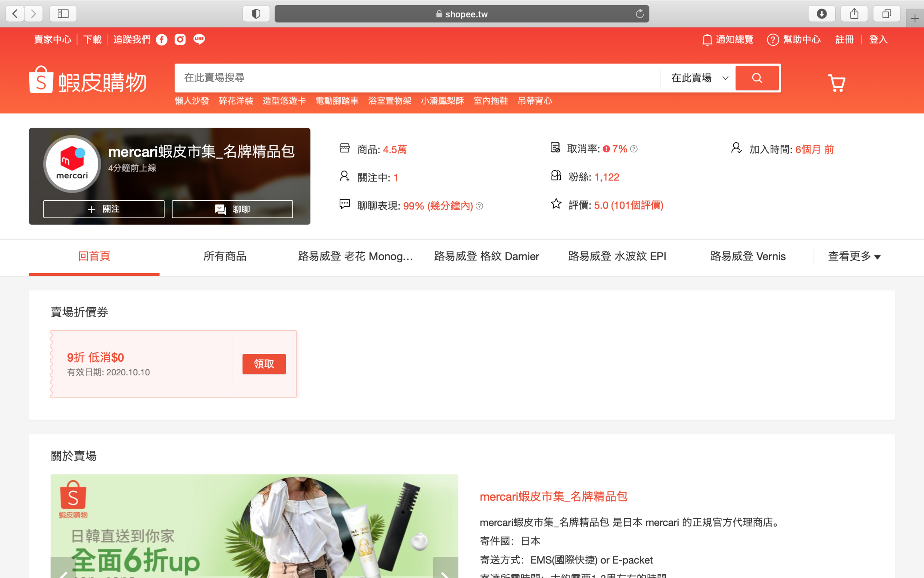Claim the 9折 voucher with 領取
Screen dimensions: 924x578
(264, 364)
